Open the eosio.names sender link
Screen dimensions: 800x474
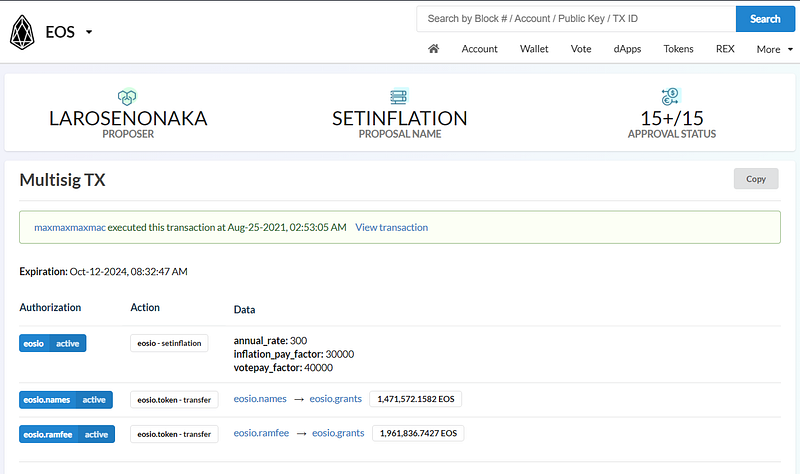pos(260,399)
